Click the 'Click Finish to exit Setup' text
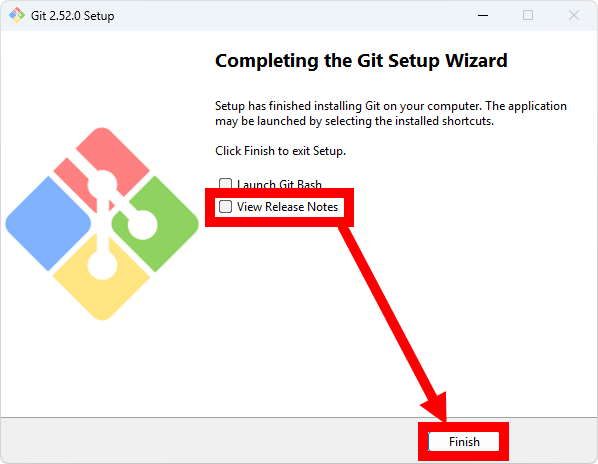 280,151
